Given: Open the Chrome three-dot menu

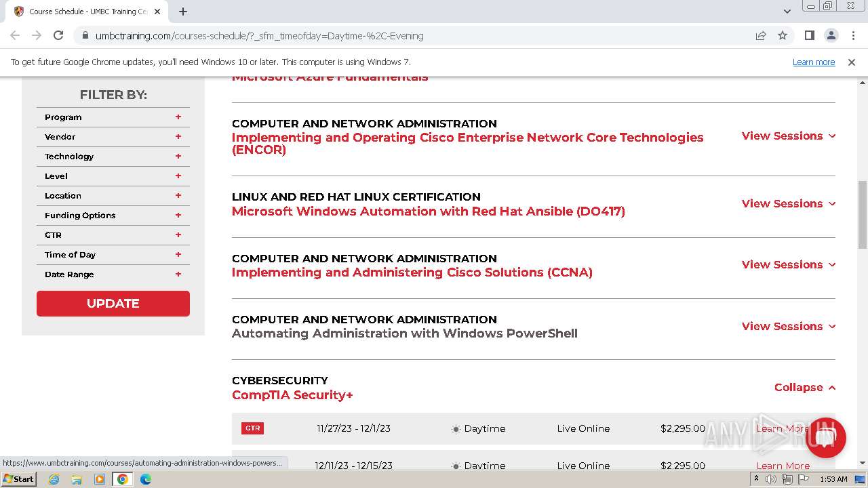Looking at the screenshot, I should pyautogui.click(x=852, y=36).
